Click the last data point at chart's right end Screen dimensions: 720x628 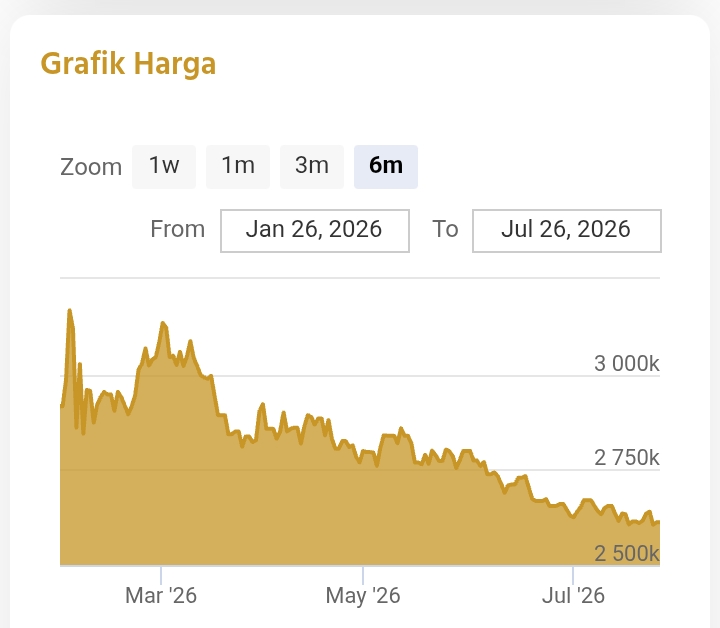[658, 522]
